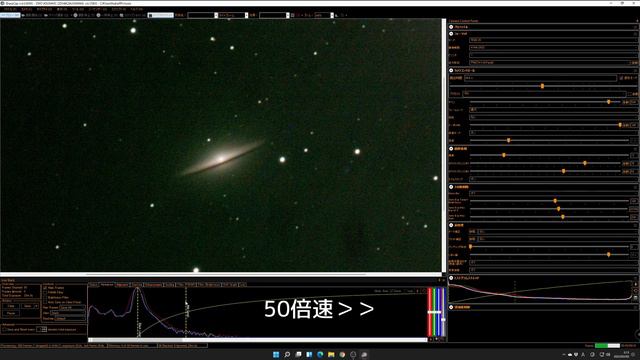Pin the Camera Control Panel using pin icon
The image size is (640, 360).
[x=638, y=21]
